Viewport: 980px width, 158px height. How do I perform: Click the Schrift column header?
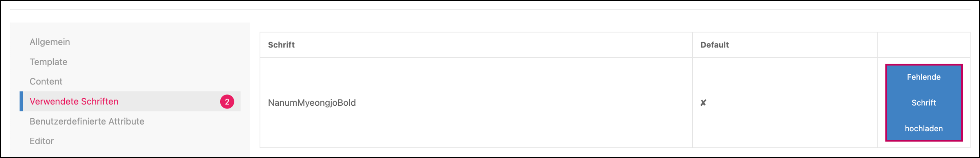tap(281, 45)
